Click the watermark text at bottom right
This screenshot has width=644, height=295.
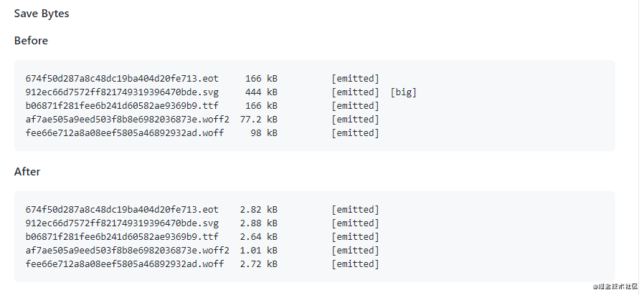615,286
